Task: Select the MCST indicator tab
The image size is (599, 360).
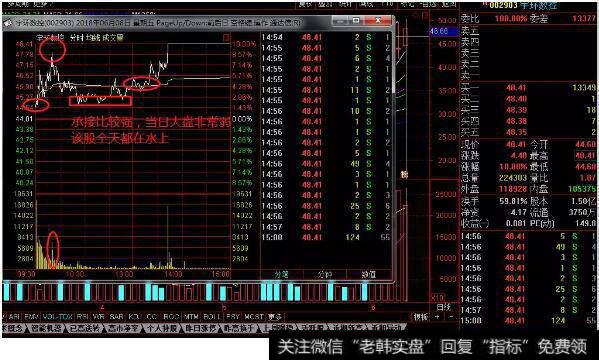Action: coord(254,317)
